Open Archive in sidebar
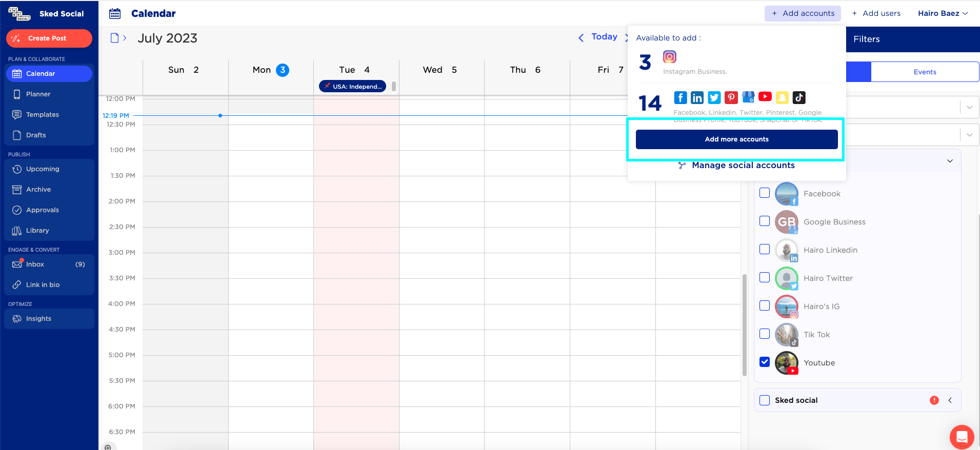980x450 pixels. (49, 190)
